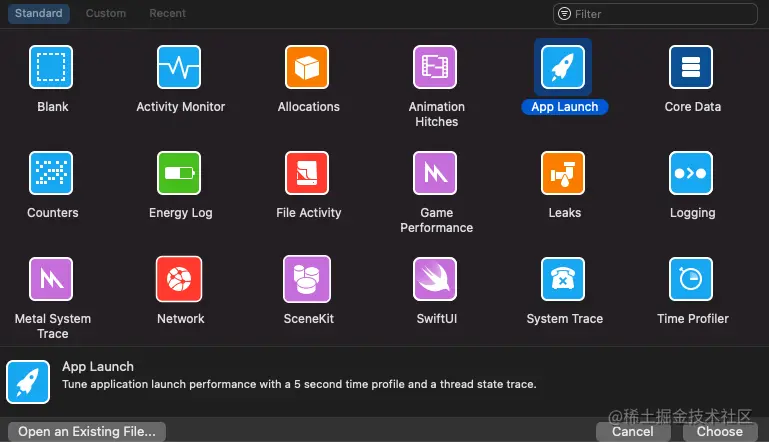Screen dimensions: 769x442
Task: Pick the Counters template icon
Action: tap(51, 173)
